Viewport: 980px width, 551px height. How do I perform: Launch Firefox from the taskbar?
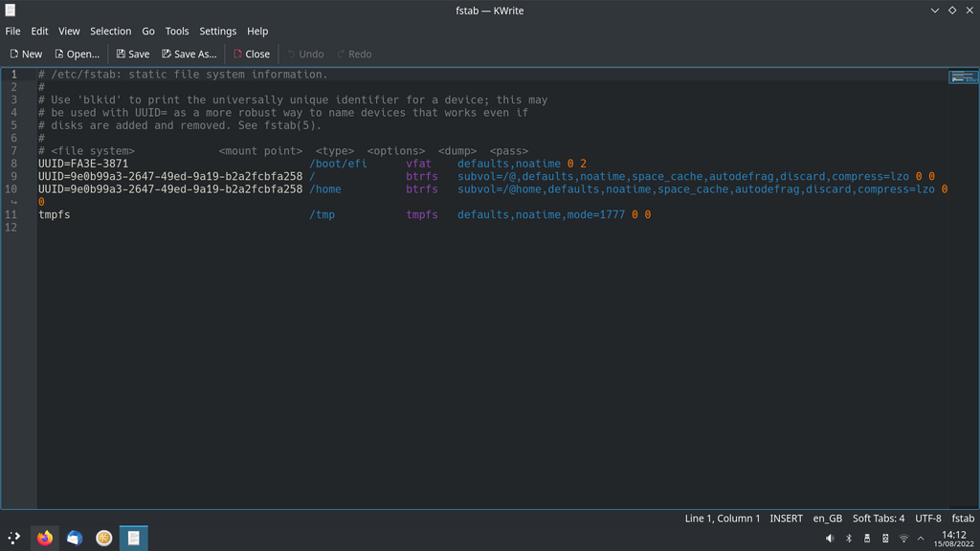tap(45, 538)
